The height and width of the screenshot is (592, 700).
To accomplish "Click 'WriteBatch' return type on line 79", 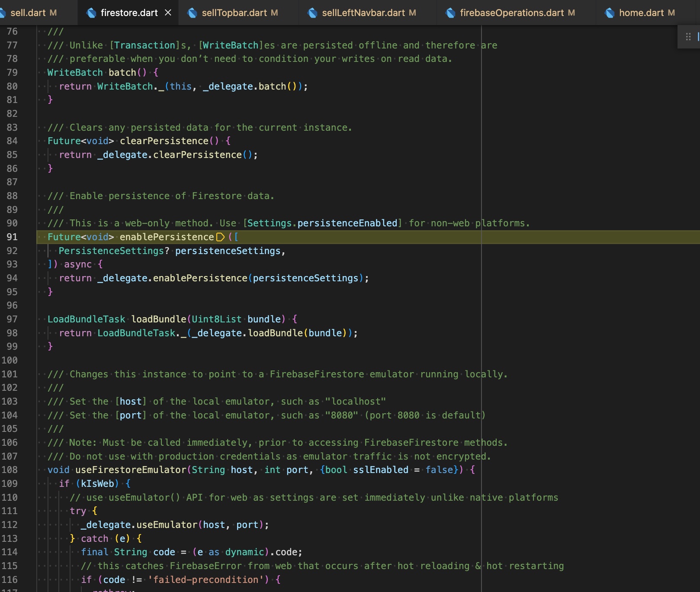I will coord(75,72).
